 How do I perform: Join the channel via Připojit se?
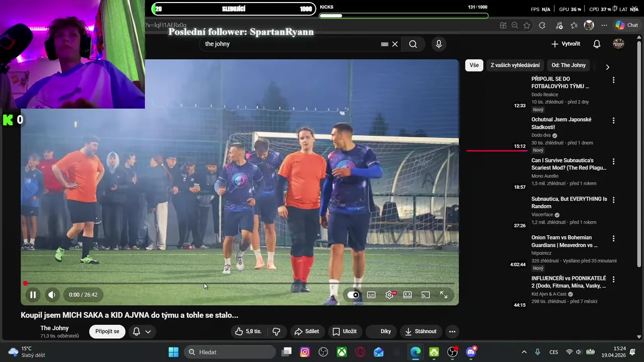(x=107, y=331)
